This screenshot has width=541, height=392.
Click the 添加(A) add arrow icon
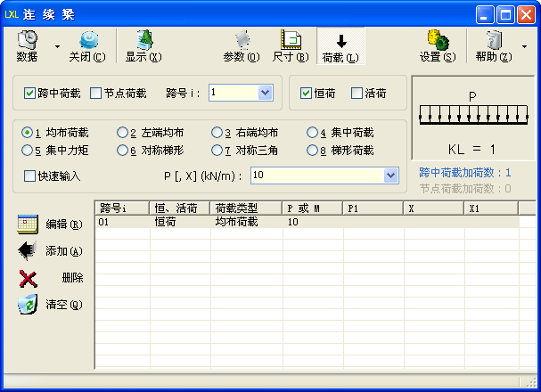click(28, 250)
